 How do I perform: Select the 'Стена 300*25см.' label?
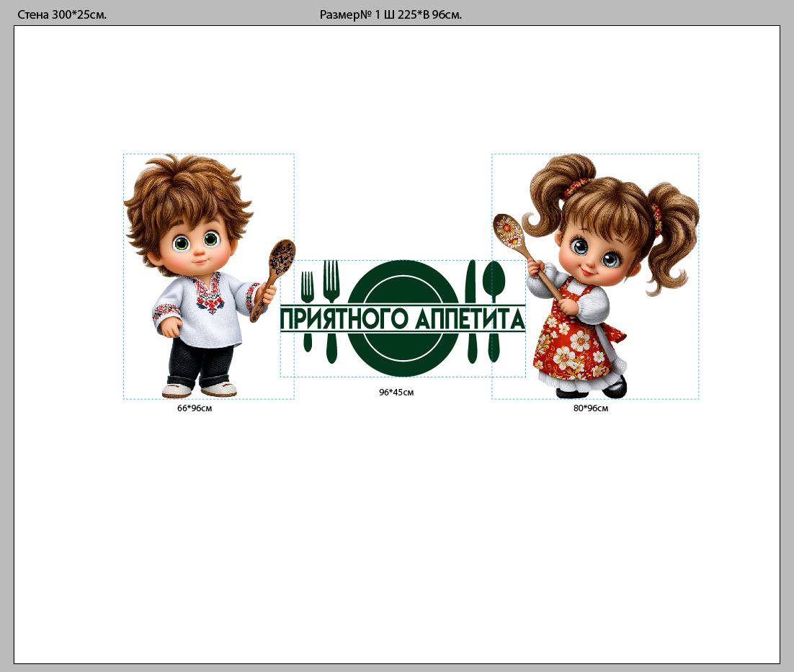[62, 14]
